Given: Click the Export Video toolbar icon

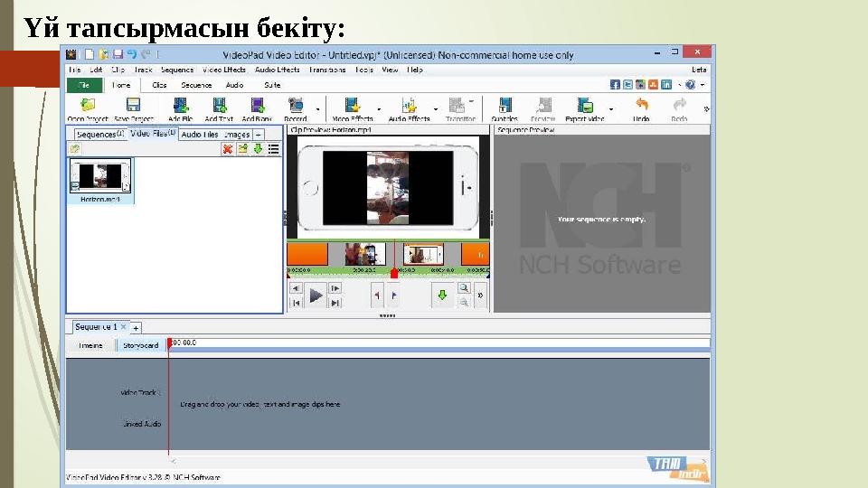Looking at the screenshot, I should pos(585,105).
